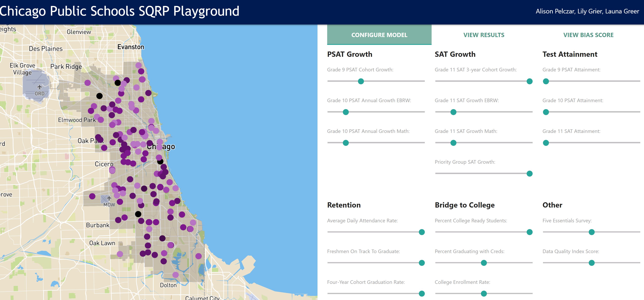Open the View Bias Score tab
644x300 pixels.
coord(588,35)
